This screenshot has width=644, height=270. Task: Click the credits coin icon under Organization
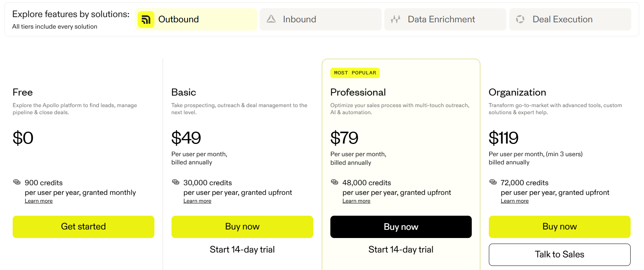493,182
